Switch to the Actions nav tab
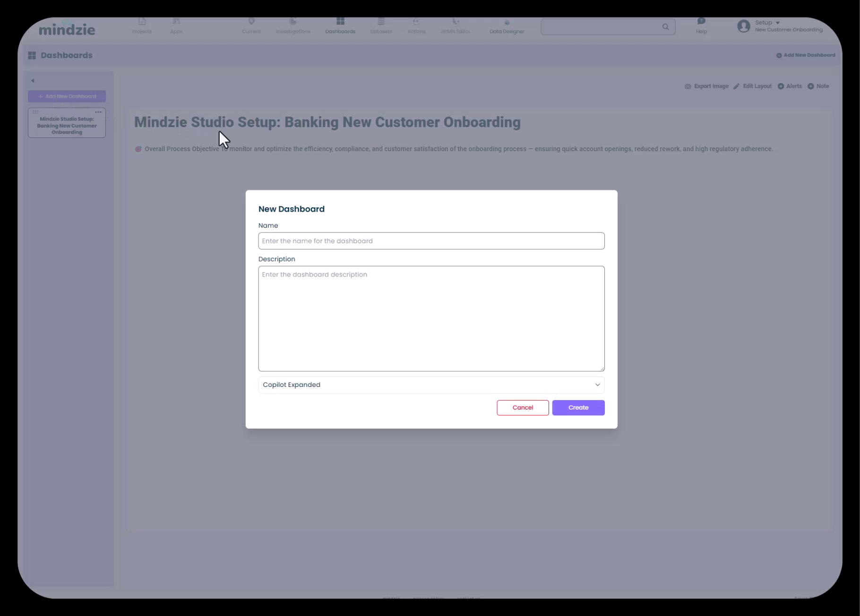The width and height of the screenshot is (860, 616). pyautogui.click(x=416, y=26)
